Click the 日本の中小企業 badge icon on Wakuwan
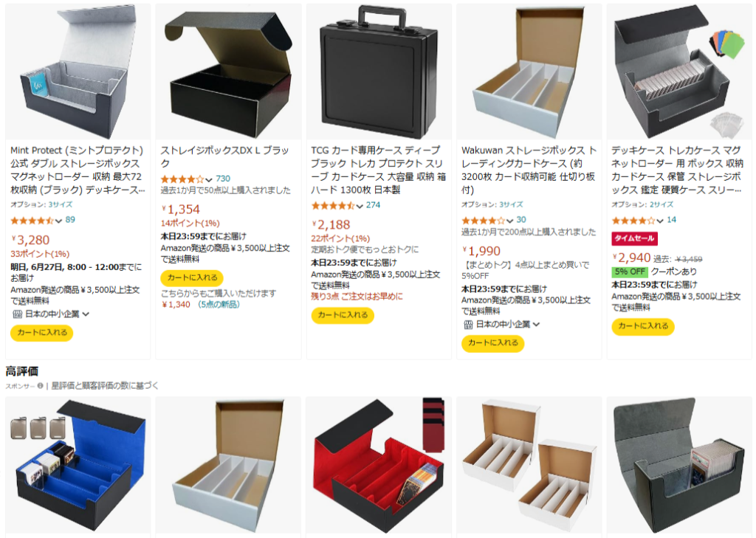This screenshot has width=756, height=538. tap(468, 325)
